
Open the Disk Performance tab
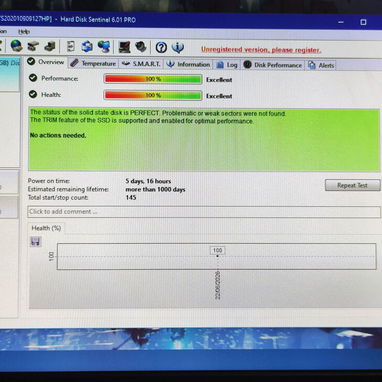click(x=273, y=65)
